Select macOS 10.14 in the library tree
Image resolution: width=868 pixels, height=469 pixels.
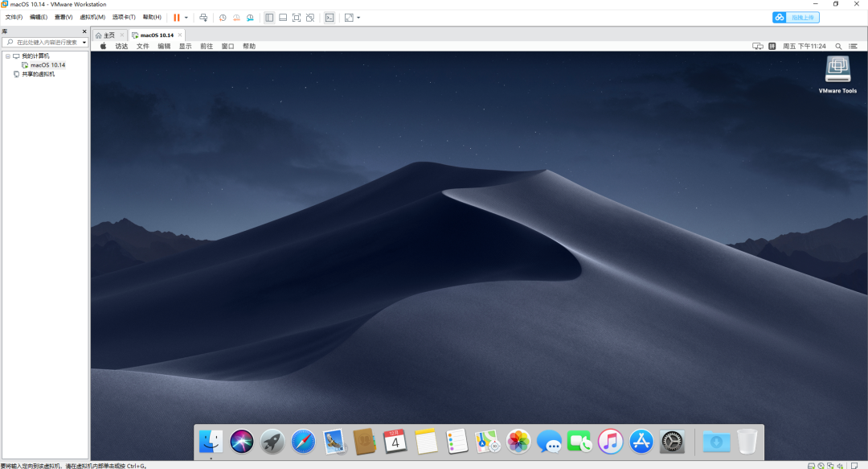[47, 65]
